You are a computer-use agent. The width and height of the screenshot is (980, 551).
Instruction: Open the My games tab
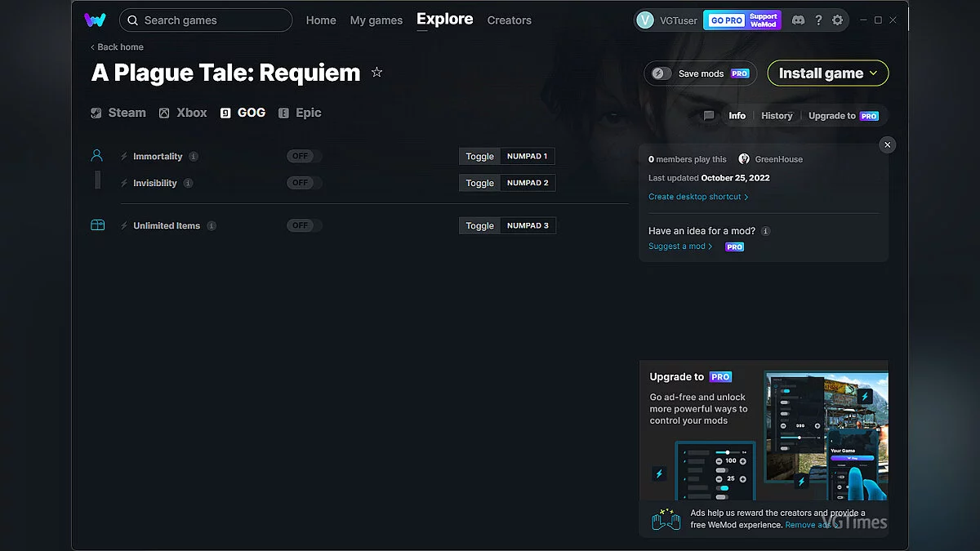tap(376, 20)
